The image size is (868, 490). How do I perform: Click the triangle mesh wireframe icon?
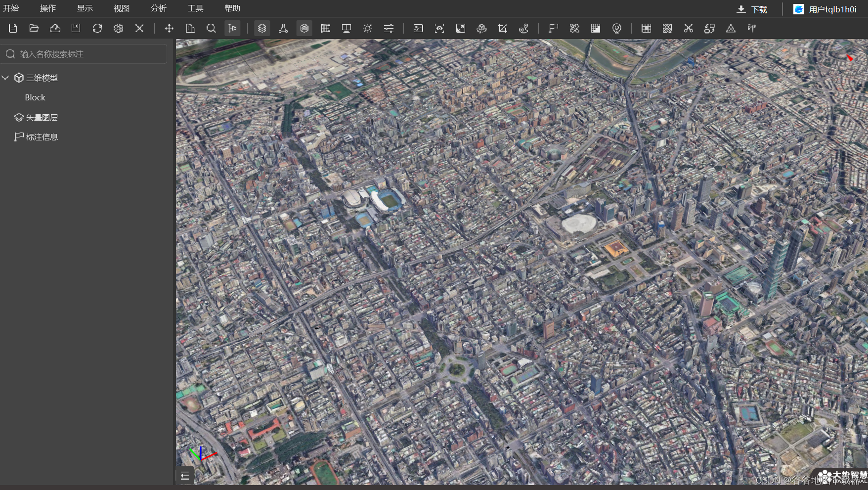point(283,28)
